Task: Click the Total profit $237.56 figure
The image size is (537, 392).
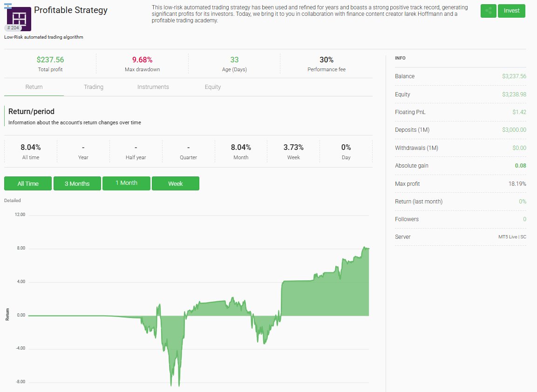Action: [x=50, y=60]
